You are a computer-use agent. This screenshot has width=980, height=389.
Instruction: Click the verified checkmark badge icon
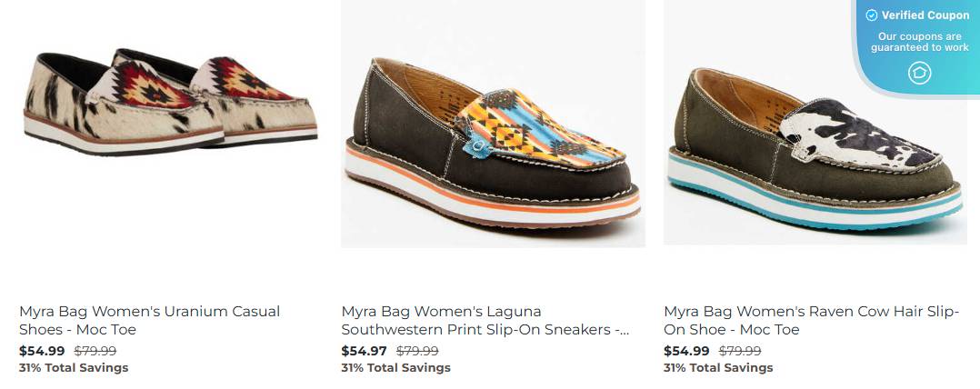(x=871, y=15)
